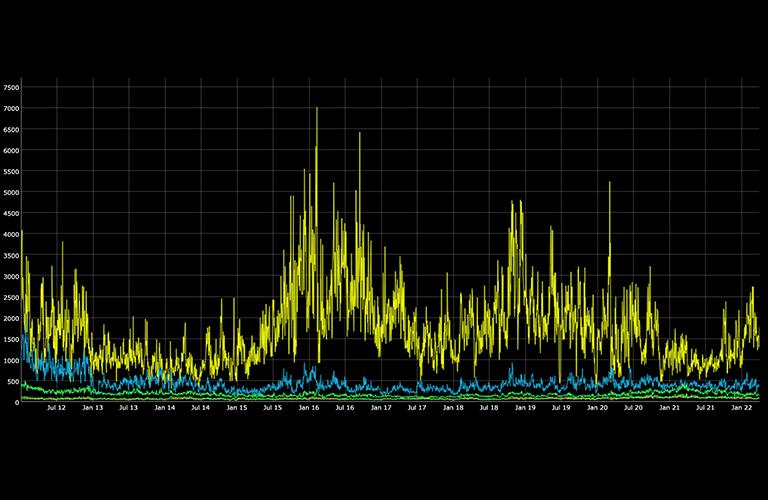768x500 pixels.
Task: Click the 'Jul 18' x-axis label
Action: (489, 408)
